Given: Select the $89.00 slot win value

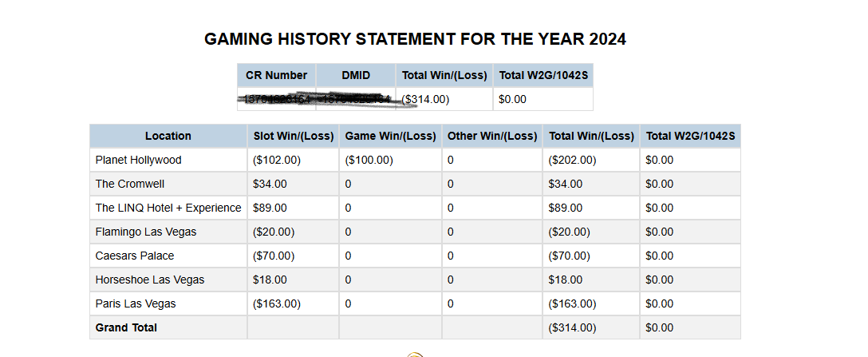Looking at the screenshot, I should coord(270,208).
